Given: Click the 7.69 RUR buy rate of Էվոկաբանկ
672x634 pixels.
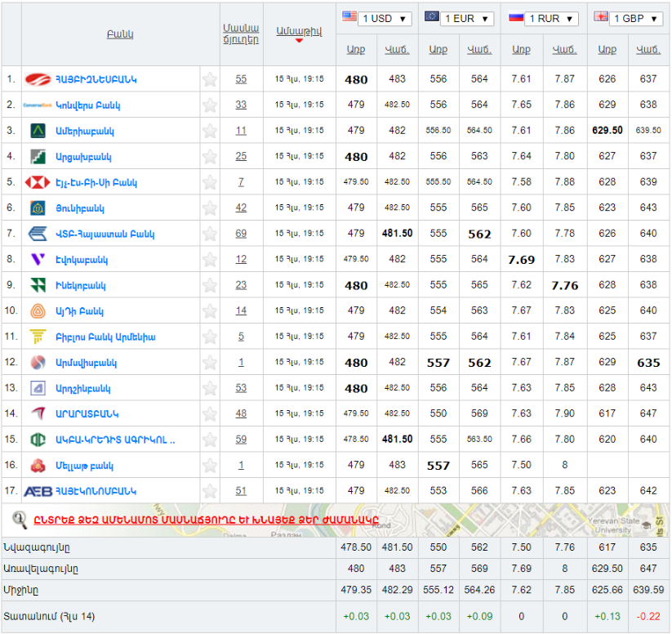Looking at the screenshot, I should tap(521, 260).
